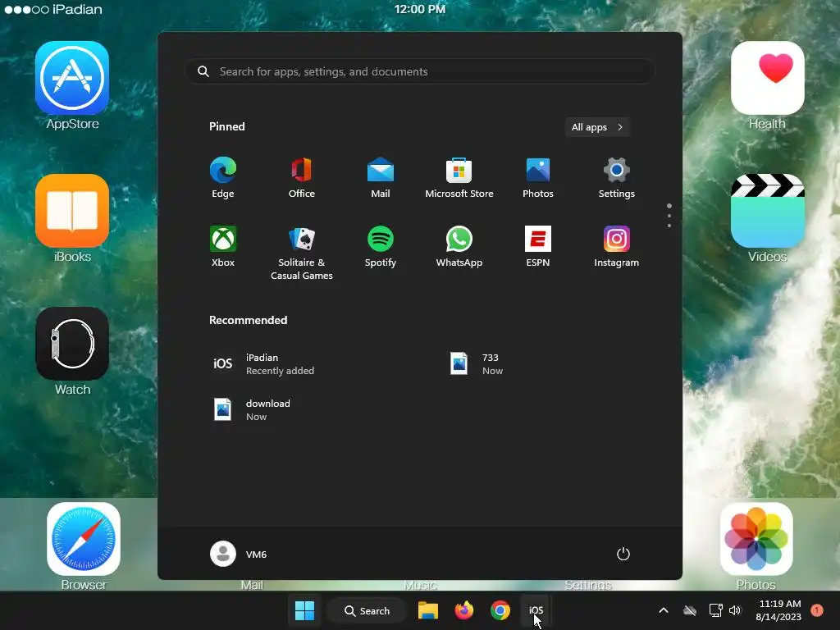Open the notification badge on the taskbar

(817, 609)
